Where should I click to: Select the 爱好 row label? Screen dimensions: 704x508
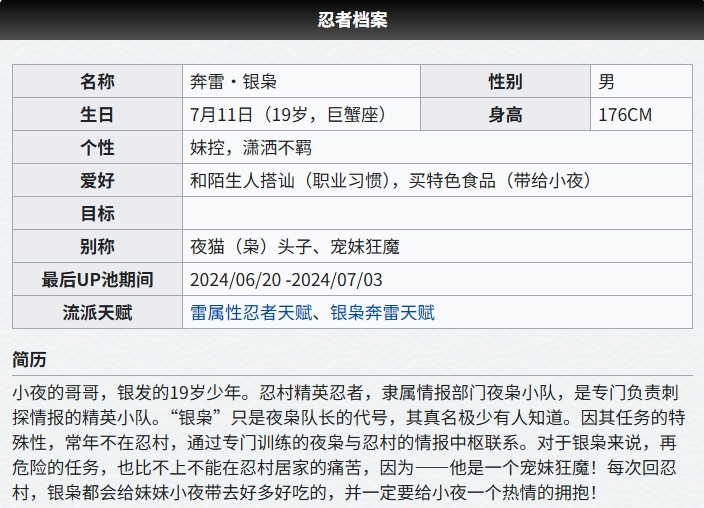pyautogui.click(x=97, y=181)
